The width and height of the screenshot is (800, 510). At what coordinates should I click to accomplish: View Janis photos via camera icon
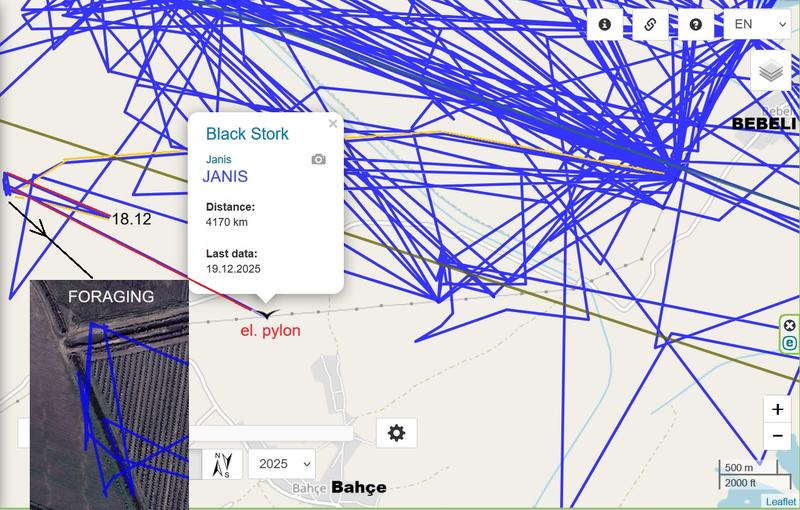coord(318,159)
